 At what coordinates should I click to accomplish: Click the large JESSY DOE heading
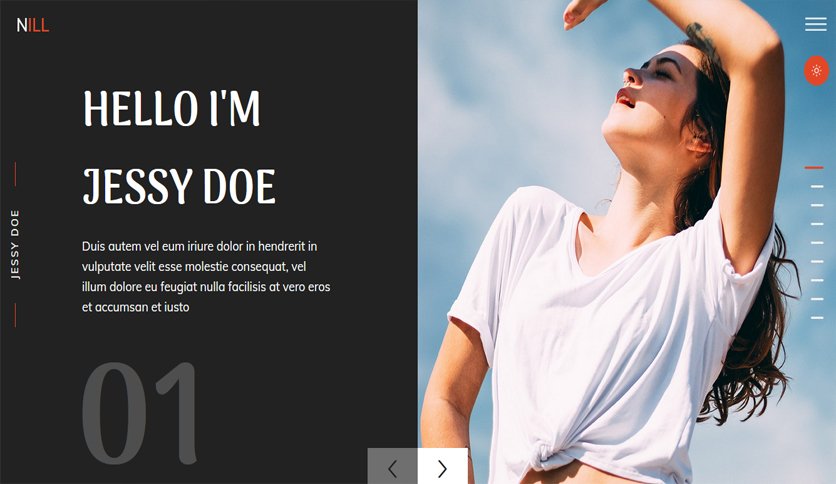[179, 187]
